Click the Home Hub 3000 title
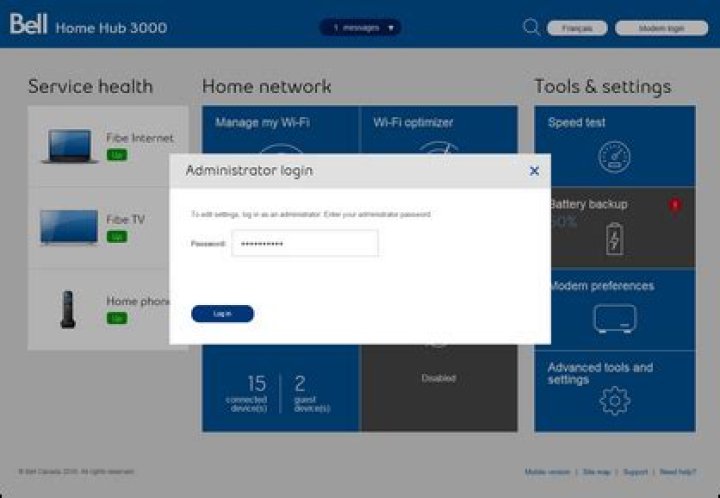 tap(111, 28)
